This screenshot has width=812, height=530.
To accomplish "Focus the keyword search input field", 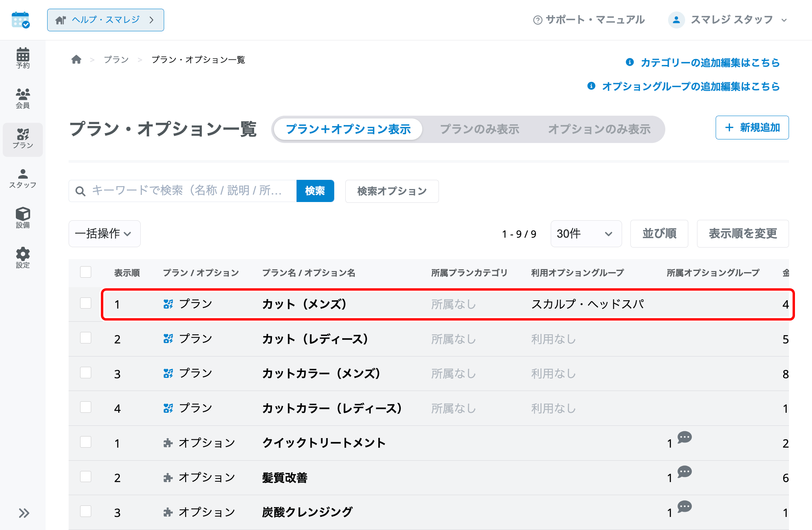I will [x=183, y=191].
